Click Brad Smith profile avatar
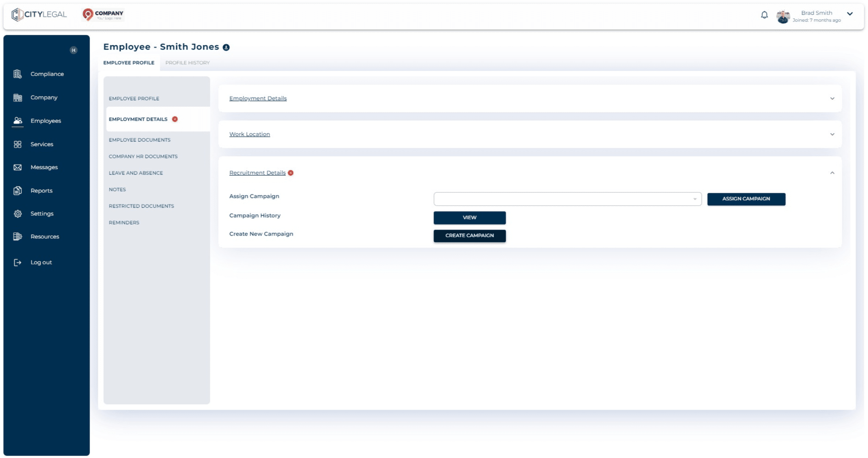 (x=783, y=17)
